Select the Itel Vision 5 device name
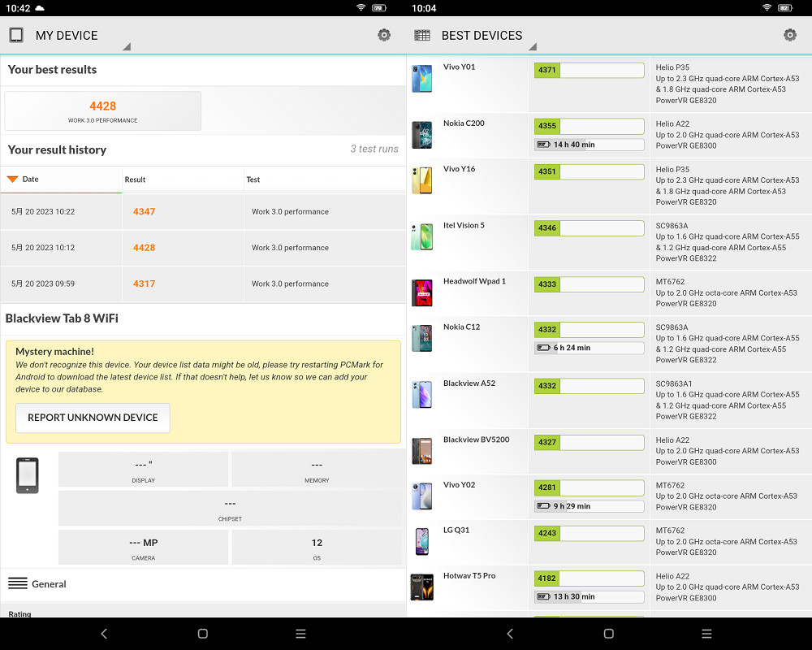812x650 pixels. pos(464,226)
